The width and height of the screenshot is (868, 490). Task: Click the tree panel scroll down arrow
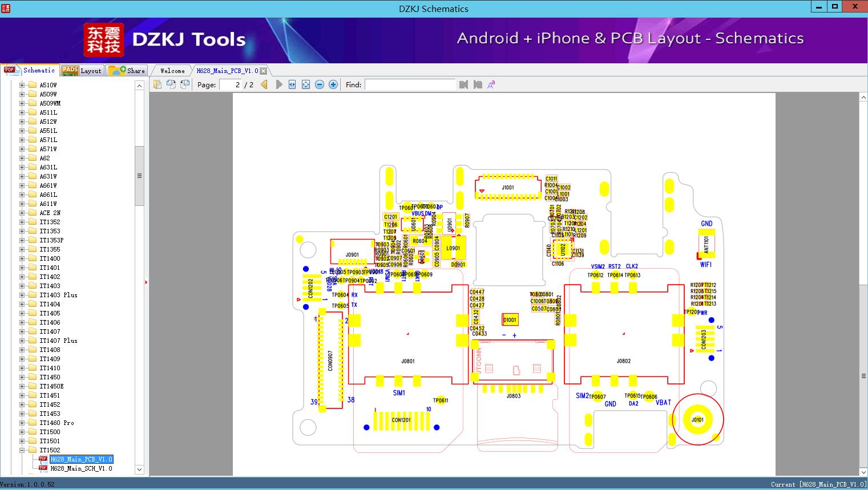click(x=139, y=469)
